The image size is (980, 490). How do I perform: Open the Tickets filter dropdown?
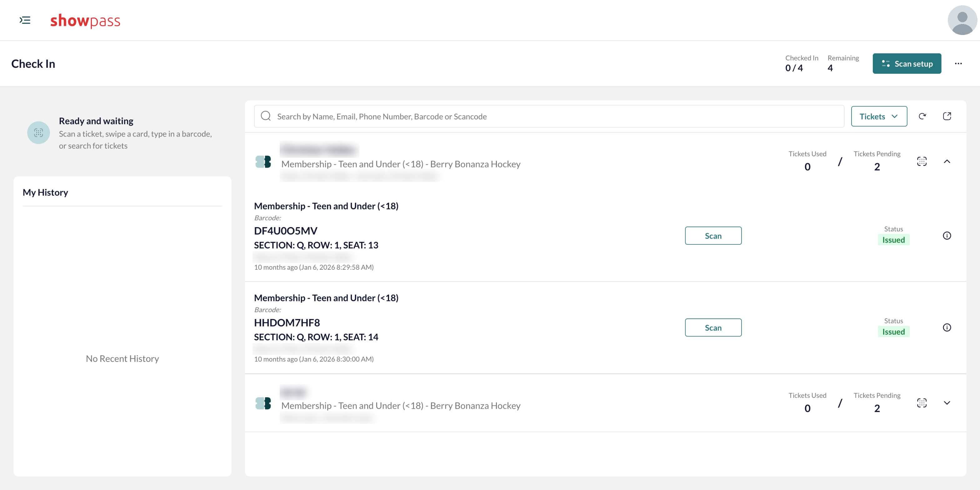point(879,117)
